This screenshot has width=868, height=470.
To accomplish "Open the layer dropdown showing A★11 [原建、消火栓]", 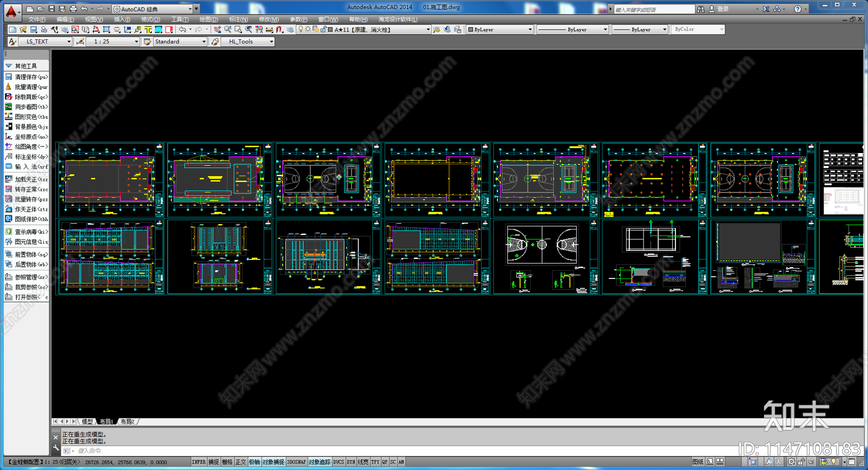I will click(x=363, y=29).
